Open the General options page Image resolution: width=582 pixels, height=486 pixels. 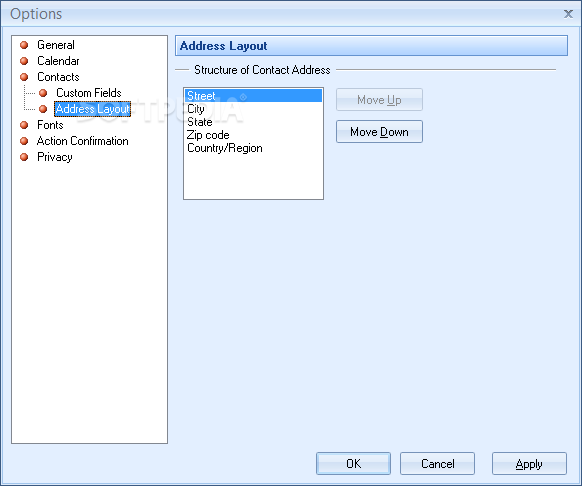pos(56,45)
